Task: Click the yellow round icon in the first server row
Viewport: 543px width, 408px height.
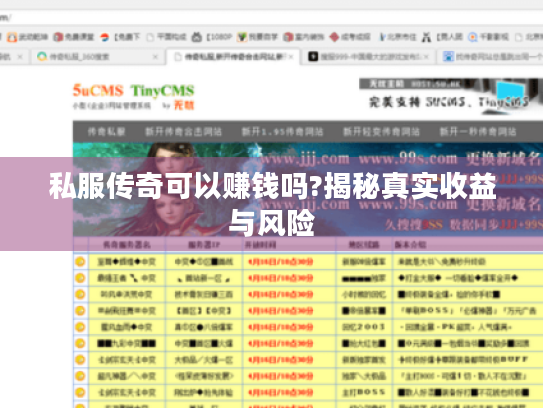Action: point(80,261)
